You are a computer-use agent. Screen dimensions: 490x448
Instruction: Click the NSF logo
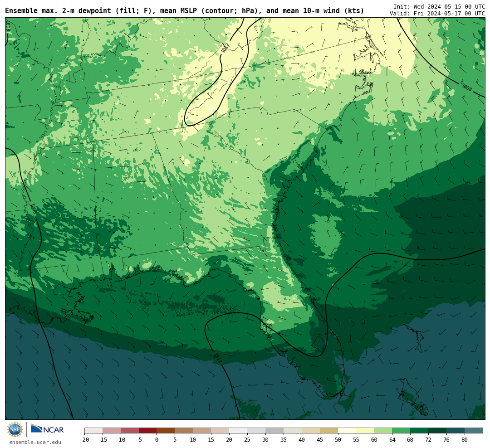[x=15, y=429]
